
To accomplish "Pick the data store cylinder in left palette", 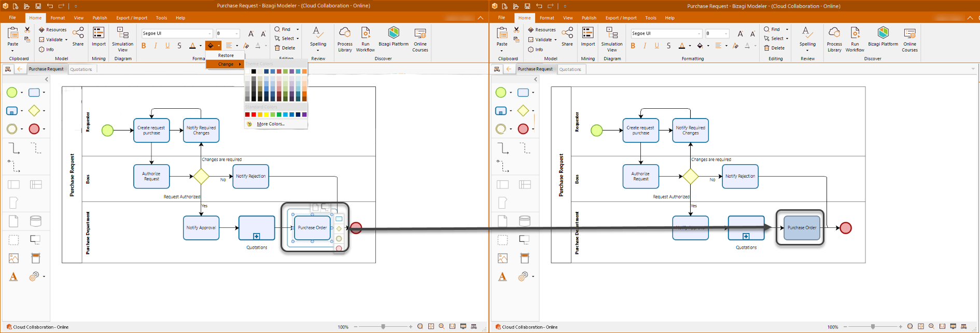I will (36, 221).
